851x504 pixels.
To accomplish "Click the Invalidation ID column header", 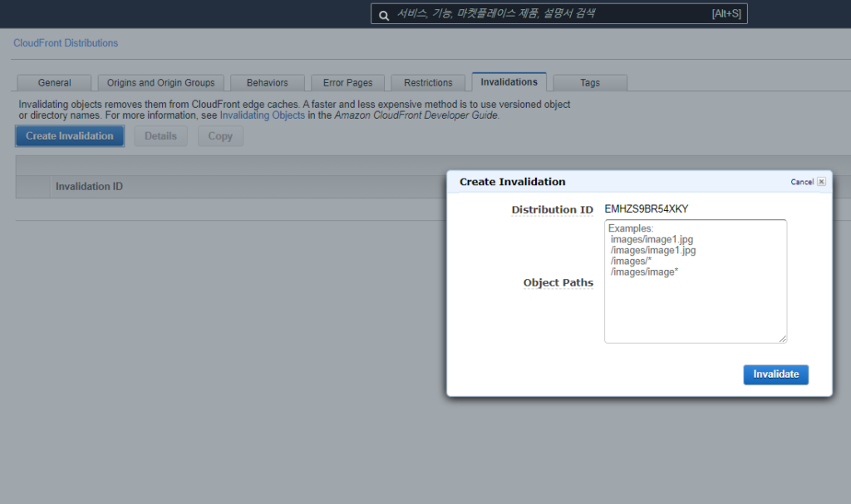I will tap(89, 187).
